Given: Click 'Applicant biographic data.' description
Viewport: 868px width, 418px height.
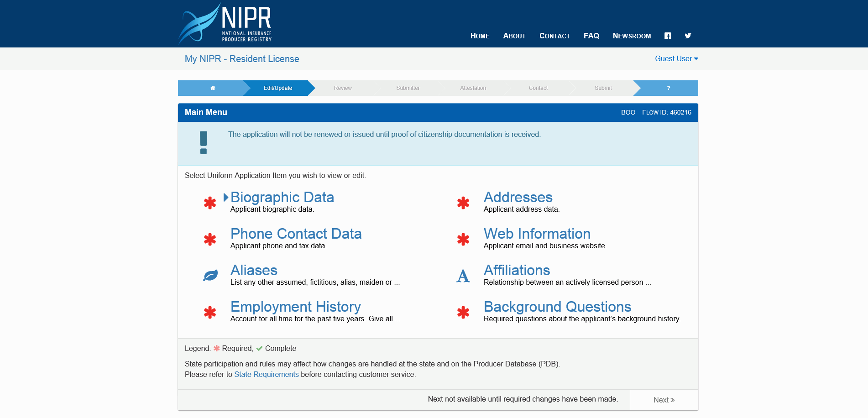Looking at the screenshot, I should [x=272, y=209].
